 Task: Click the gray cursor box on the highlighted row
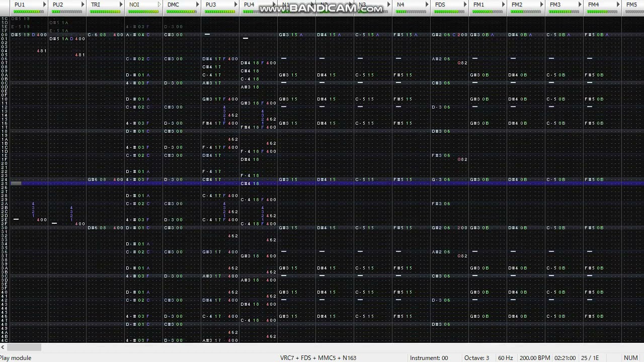coord(16,184)
